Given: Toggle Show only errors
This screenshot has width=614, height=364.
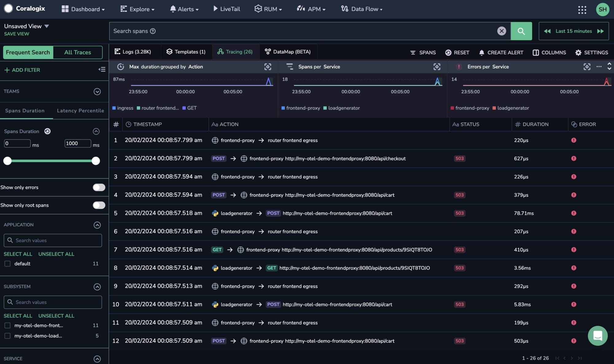Looking at the screenshot, I should pyautogui.click(x=99, y=187).
